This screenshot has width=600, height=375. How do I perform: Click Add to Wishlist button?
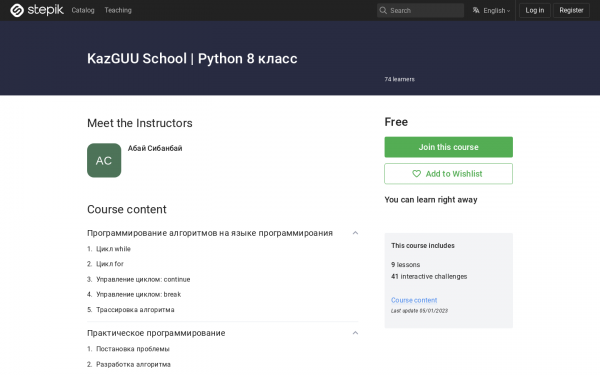(x=448, y=174)
